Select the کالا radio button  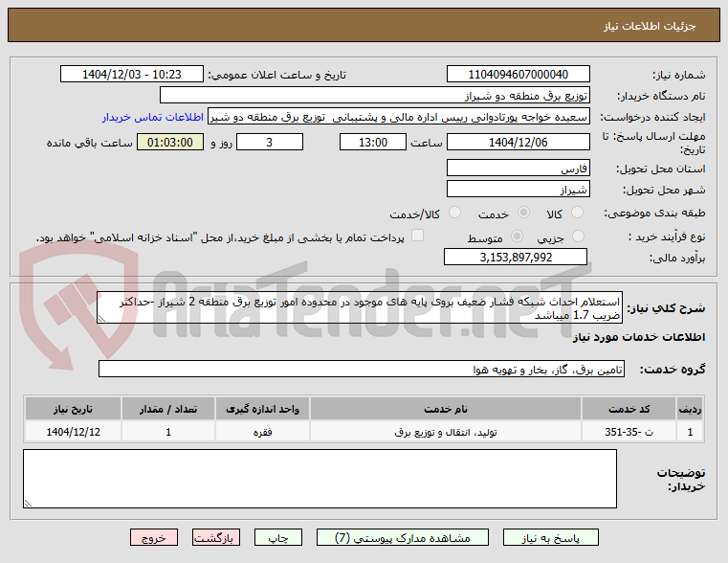click(x=578, y=213)
